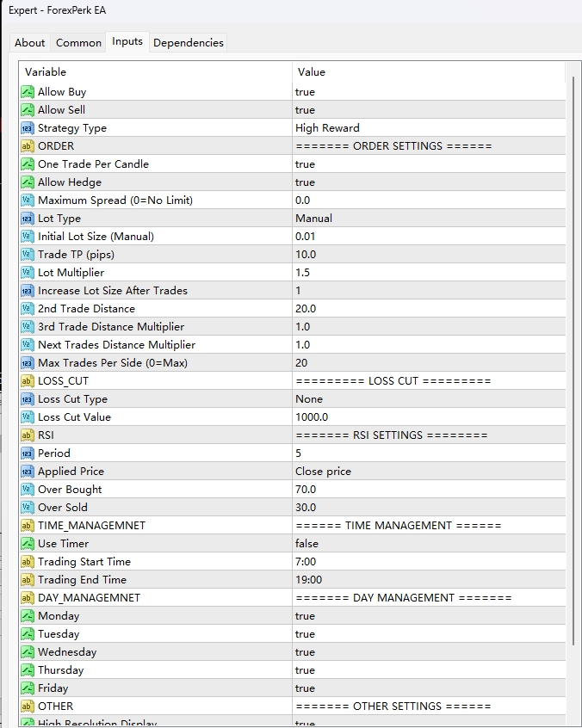The width and height of the screenshot is (582, 728).
Task: Click the ORDER string type icon
Action: coord(28,146)
